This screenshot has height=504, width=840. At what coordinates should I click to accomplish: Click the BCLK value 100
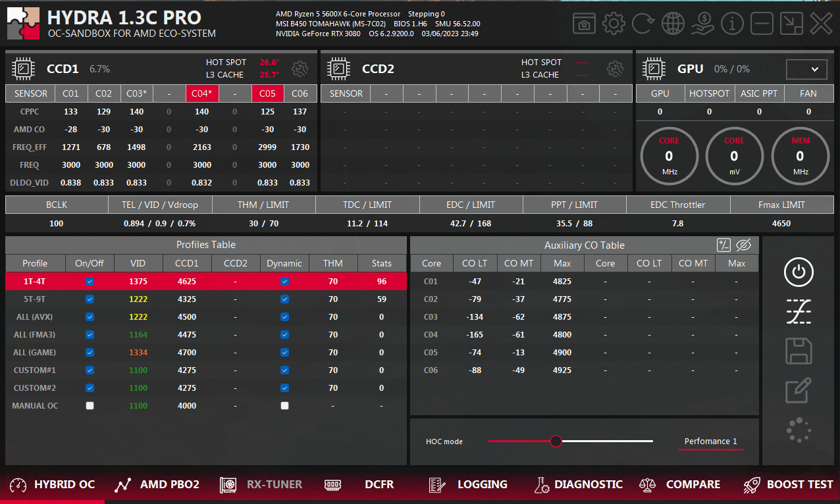[x=57, y=224]
